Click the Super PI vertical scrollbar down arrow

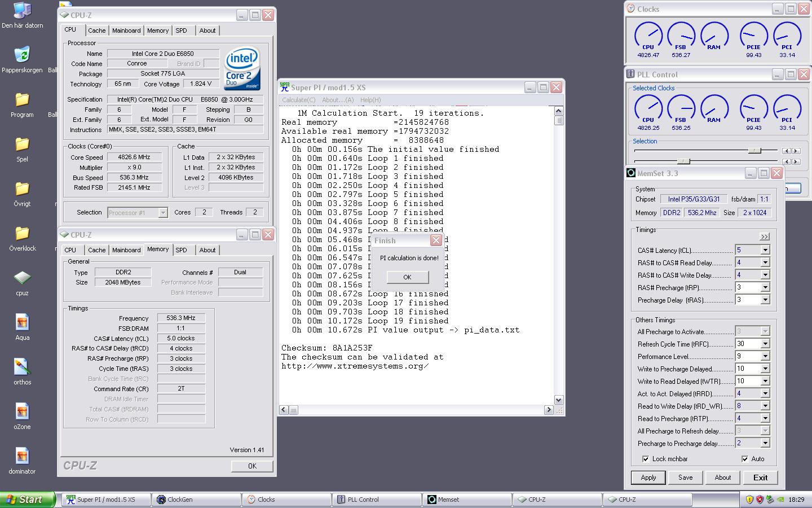pos(559,400)
